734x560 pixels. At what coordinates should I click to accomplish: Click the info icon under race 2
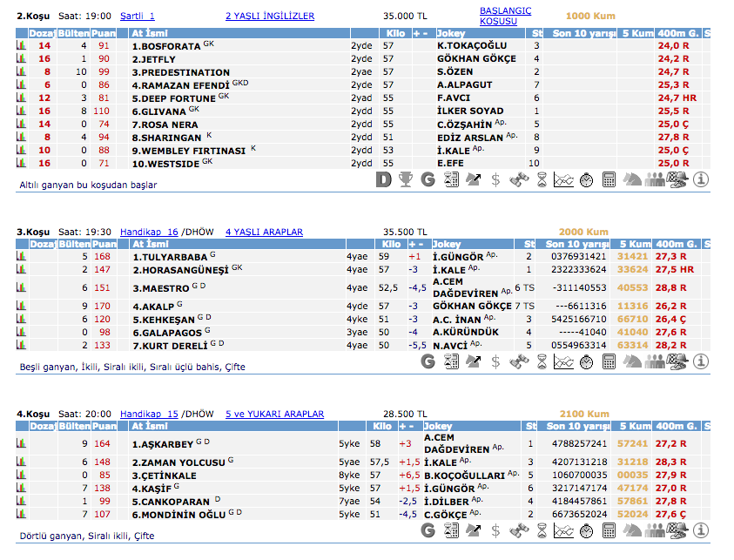point(701,179)
